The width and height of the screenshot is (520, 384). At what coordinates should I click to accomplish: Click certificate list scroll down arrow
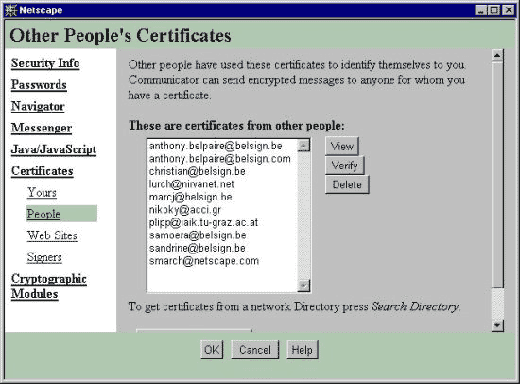tap(304, 286)
